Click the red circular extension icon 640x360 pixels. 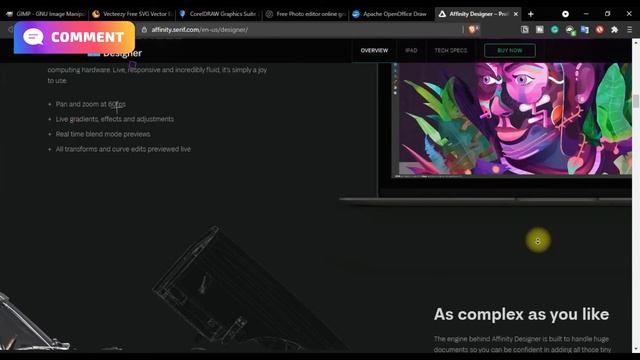[599, 29]
